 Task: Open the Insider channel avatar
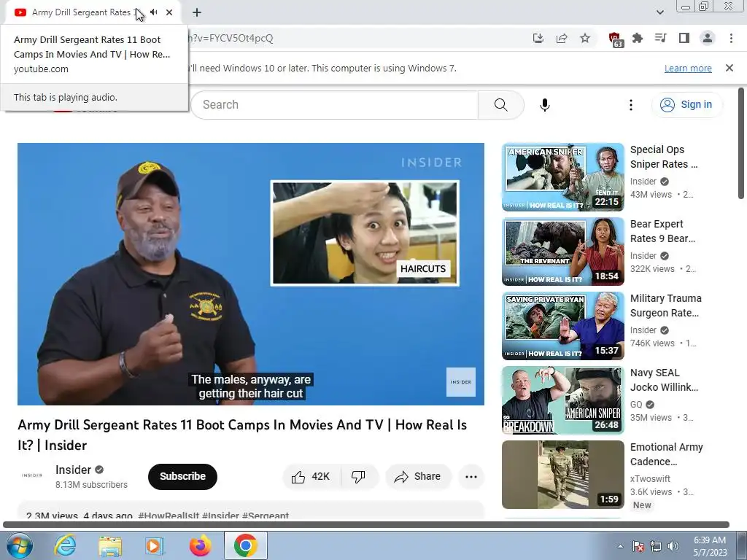32,475
